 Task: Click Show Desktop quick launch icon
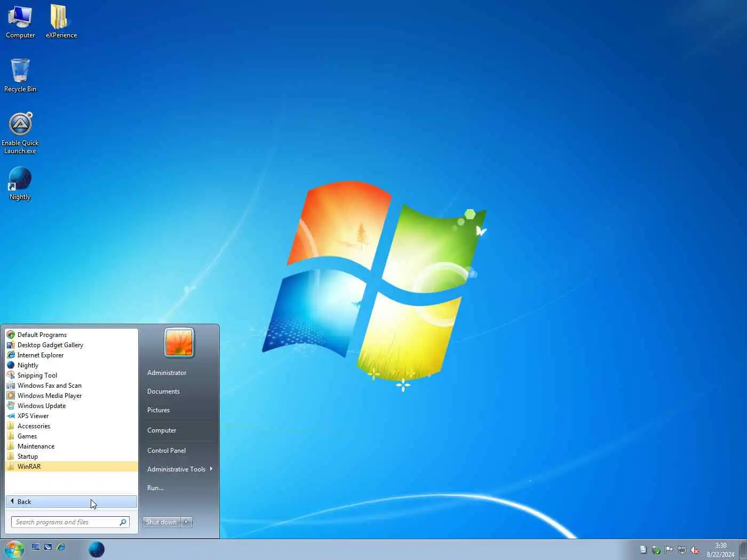tap(36, 547)
